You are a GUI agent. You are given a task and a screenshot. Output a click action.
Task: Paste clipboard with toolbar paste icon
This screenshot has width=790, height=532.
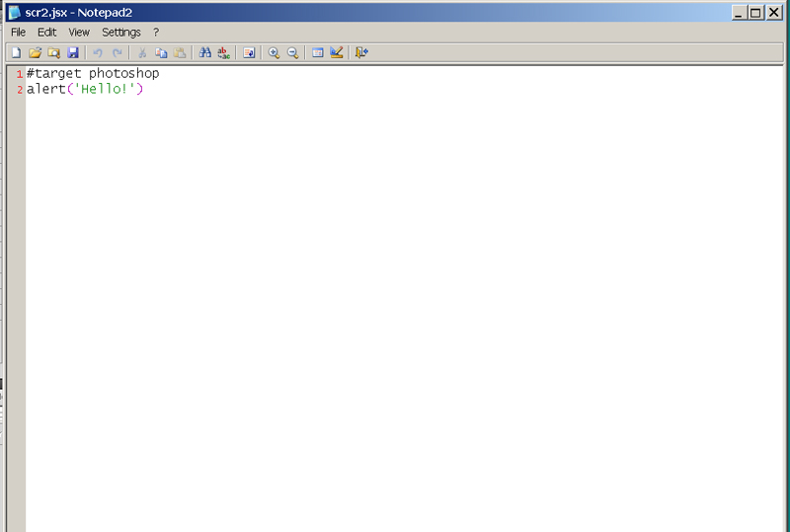[180, 52]
